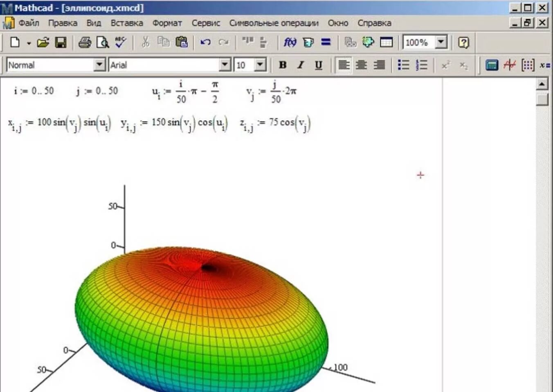
Task: Run the spelling check icon
Action: tap(121, 42)
